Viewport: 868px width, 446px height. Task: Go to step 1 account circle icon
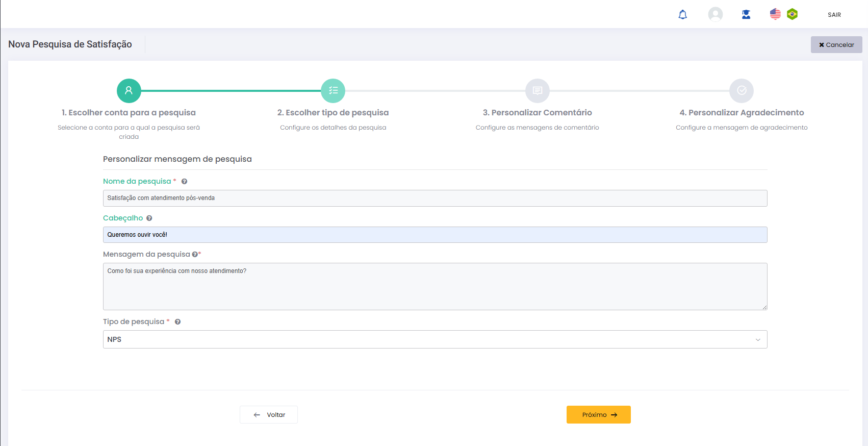tap(129, 91)
